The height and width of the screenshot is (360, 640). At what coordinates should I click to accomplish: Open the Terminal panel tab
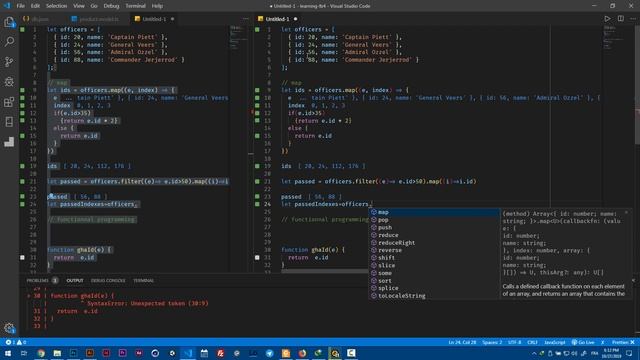point(143,280)
